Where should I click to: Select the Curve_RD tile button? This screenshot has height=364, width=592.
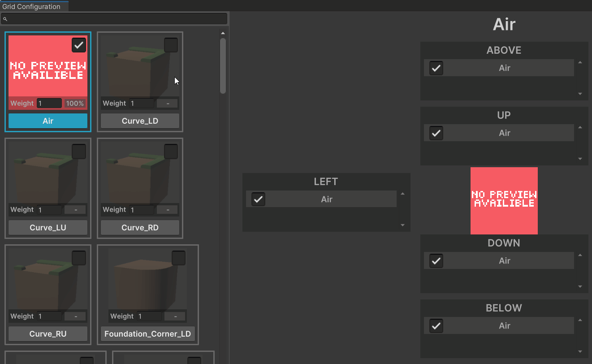[140, 227]
